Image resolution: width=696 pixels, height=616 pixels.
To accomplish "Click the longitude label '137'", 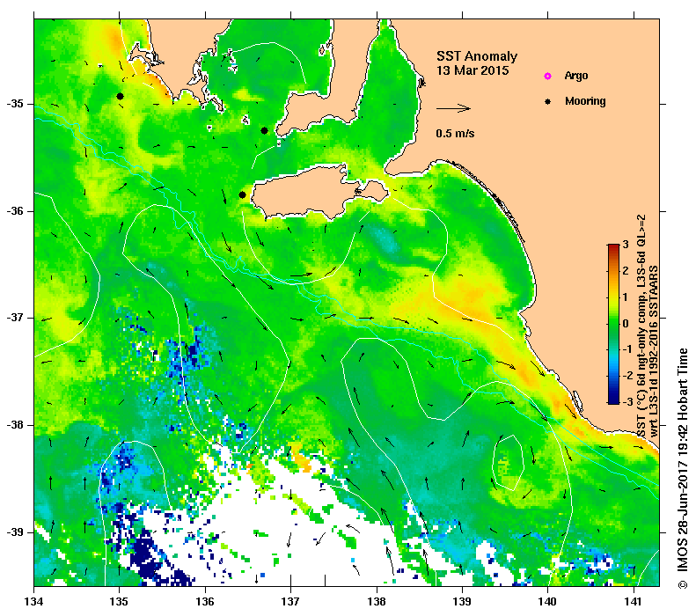I will [x=290, y=602].
